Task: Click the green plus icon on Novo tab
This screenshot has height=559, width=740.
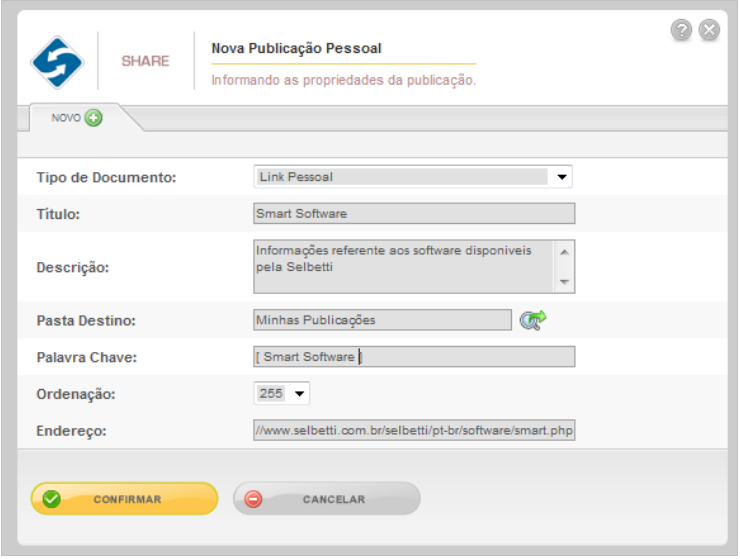Action: click(93, 118)
